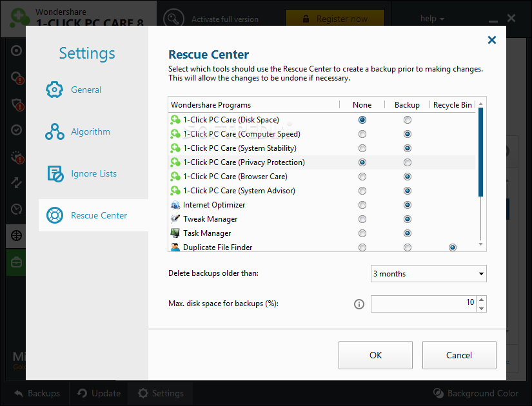Click Background Color in bottom bar
Screen dimensions: 532x406
(476, 394)
